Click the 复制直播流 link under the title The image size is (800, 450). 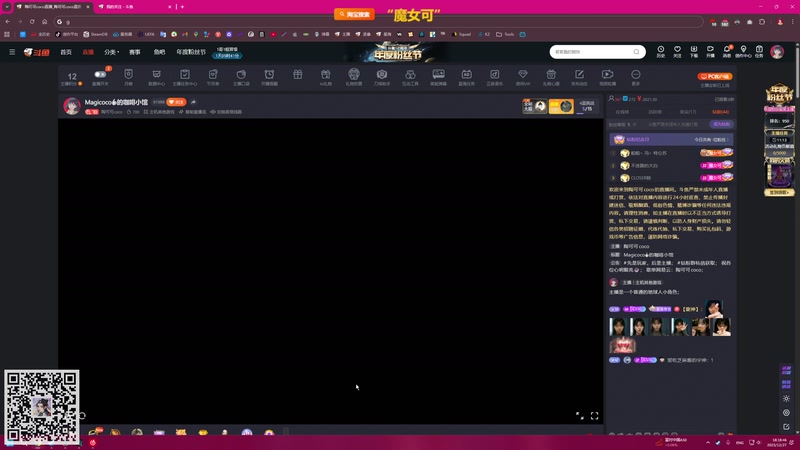coord(192,112)
